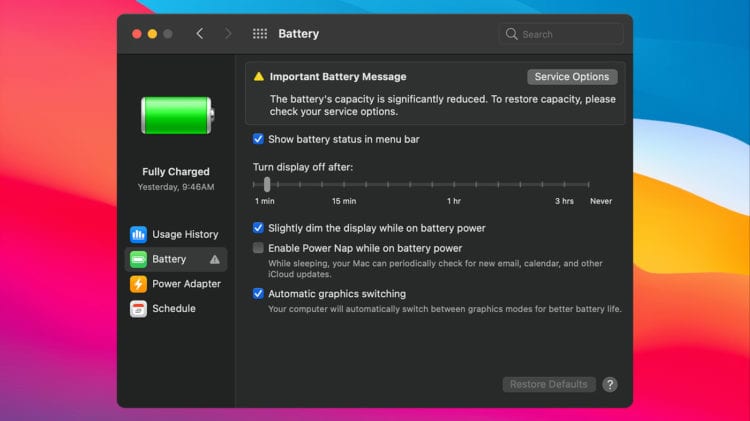Enable Power Nap while on battery power
The image size is (750, 421).
click(259, 248)
